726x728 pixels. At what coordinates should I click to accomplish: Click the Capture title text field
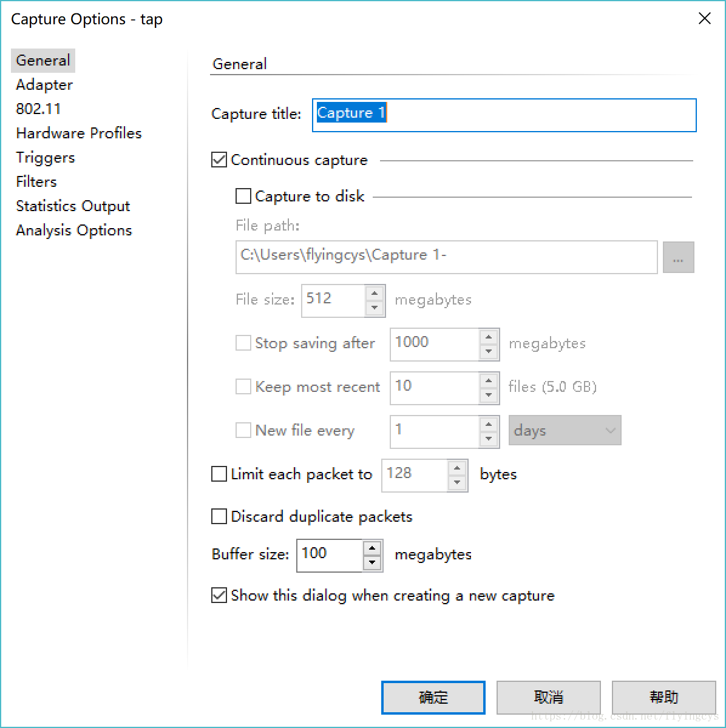coord(504,115)
